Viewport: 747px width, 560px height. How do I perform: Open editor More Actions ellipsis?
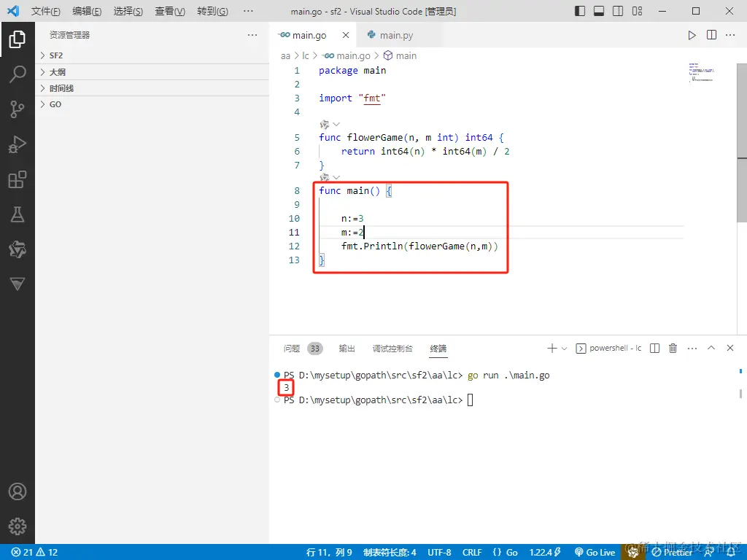[x=729, y=35]
